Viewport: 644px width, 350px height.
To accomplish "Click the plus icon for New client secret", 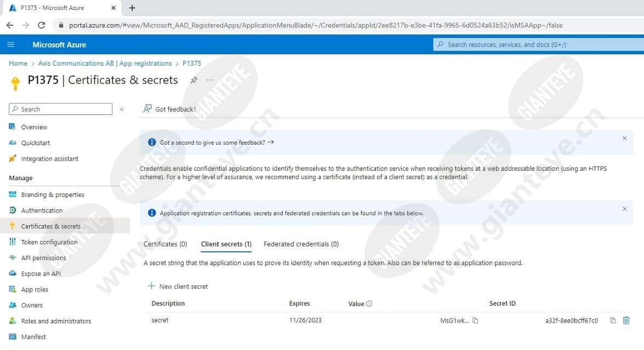I will pyautogui.click(x=152, y=286).
